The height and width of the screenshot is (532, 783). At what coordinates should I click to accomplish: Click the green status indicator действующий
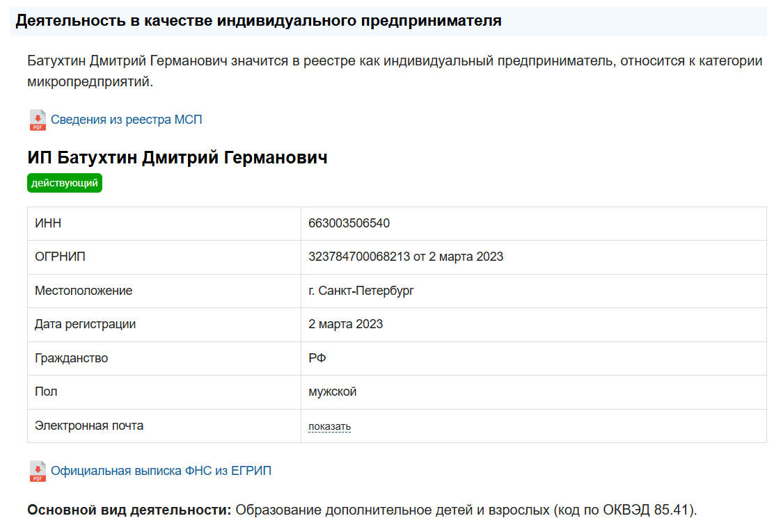(64, 183)
